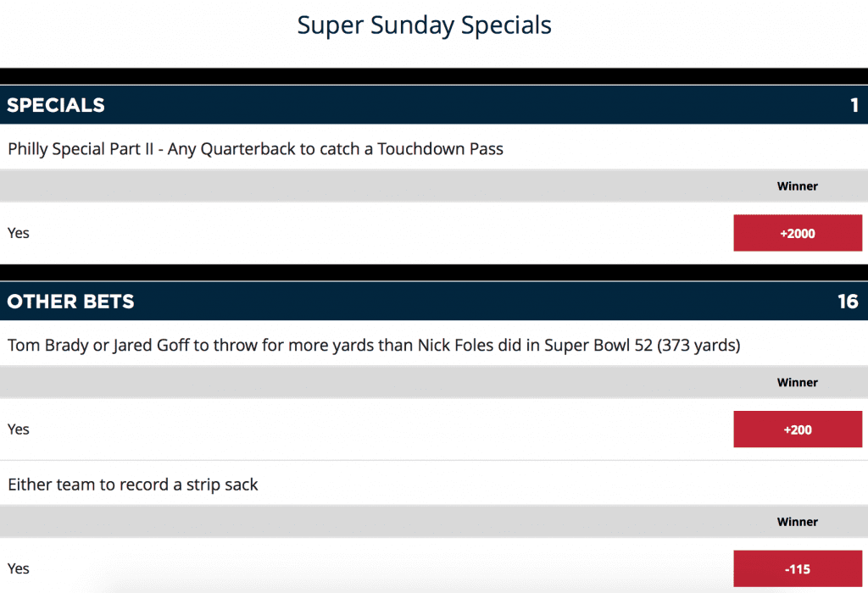Select the +2000 odds for Philly Special
The width and height of the screenshot is (868, 593).
(x=798, y=233)
